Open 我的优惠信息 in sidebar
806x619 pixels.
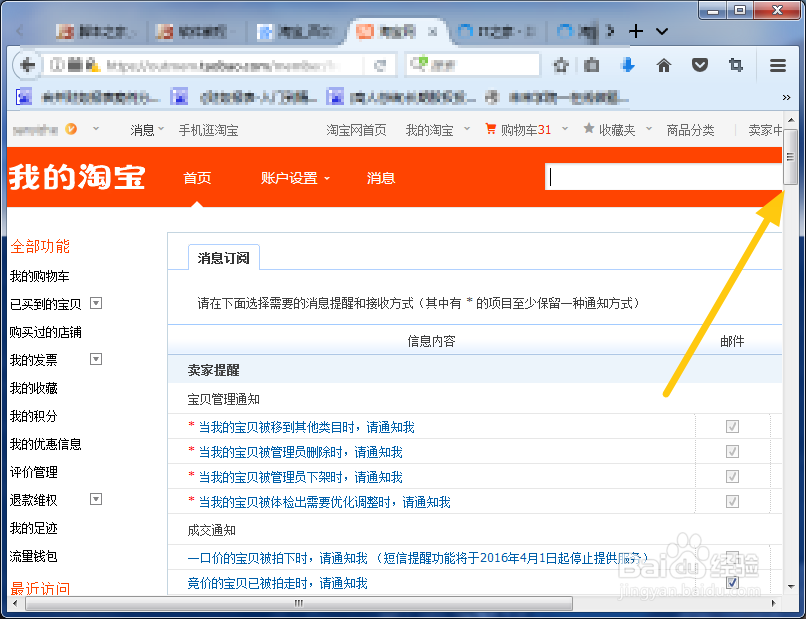coord(46,444)
